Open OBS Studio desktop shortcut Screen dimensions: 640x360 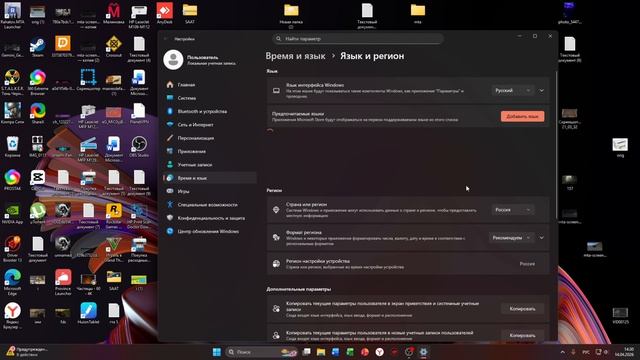pos(139,147)
